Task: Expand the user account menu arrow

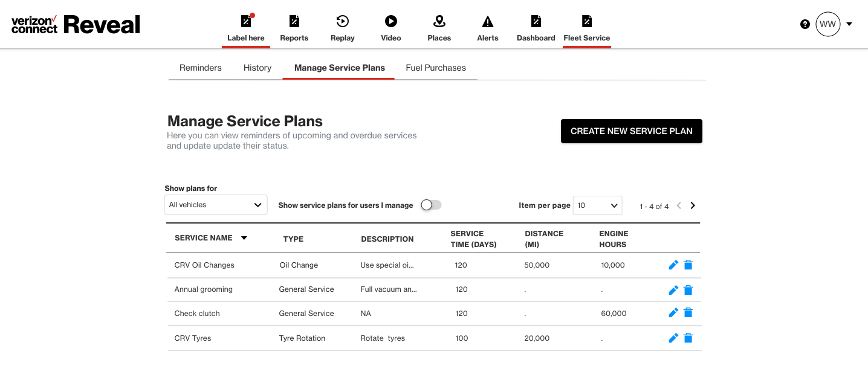Action: (x=849, y=24)
